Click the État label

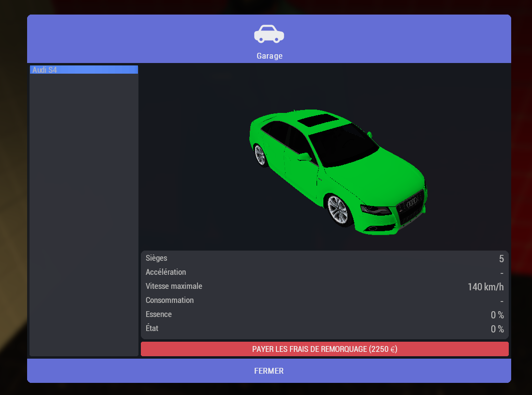click(152, 329)
